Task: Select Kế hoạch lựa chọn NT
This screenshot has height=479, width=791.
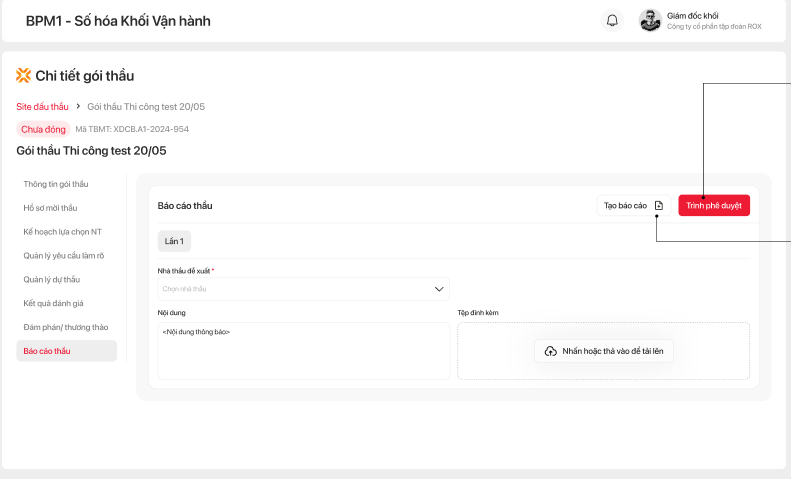Action: (62, 232)
